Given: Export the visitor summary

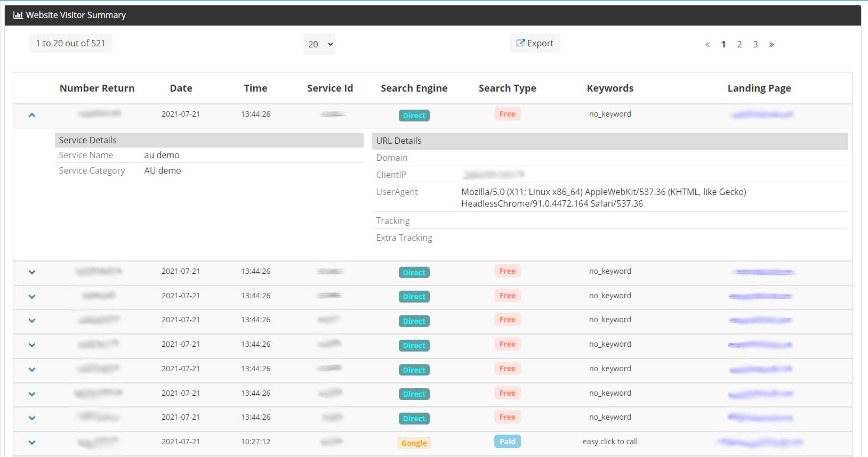Looking at the screenshot, I should click(x=535, y=43).
